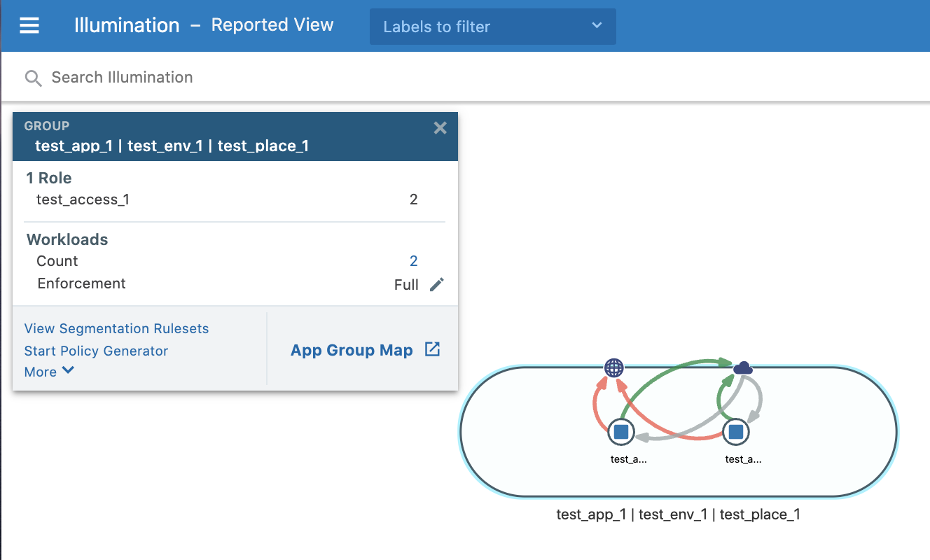The width and height of the screenshot is (930, 560).
Task: Close the Group details panel
Action: pyautogui.click(x=440, y=127)
